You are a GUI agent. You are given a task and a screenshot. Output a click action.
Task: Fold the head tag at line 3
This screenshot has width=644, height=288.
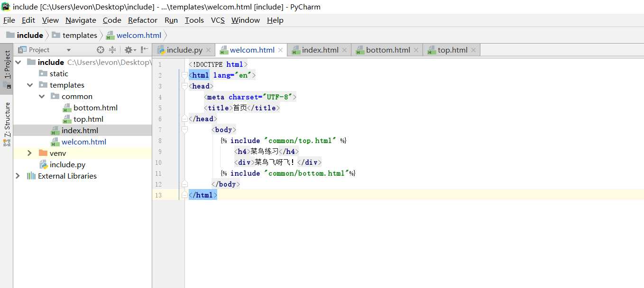pos(184,86)
